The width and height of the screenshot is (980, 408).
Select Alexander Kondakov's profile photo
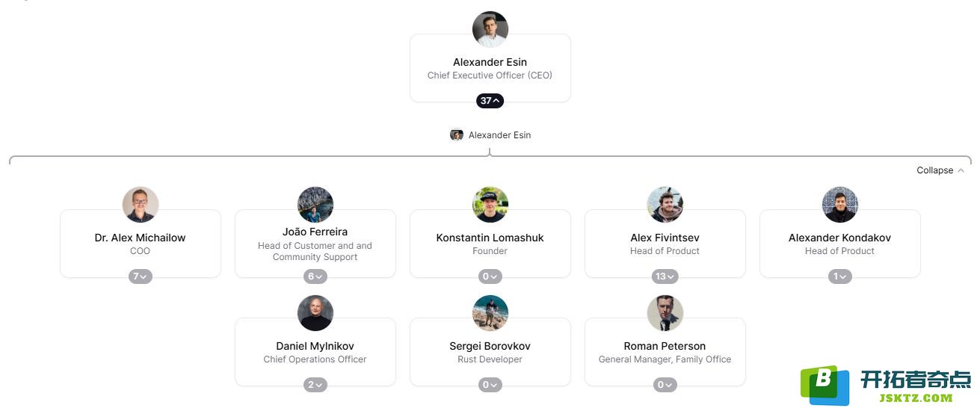tap(840, 205)
